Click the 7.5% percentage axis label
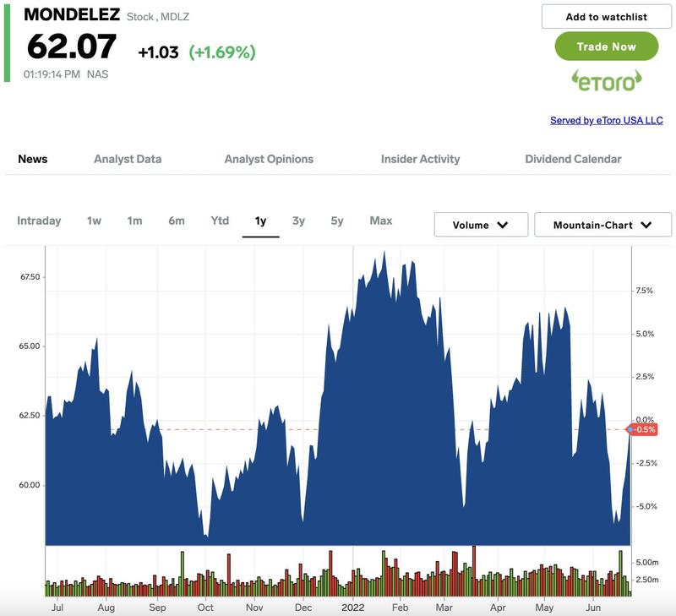This screenshot has width=676, height=616. [645, 291]
